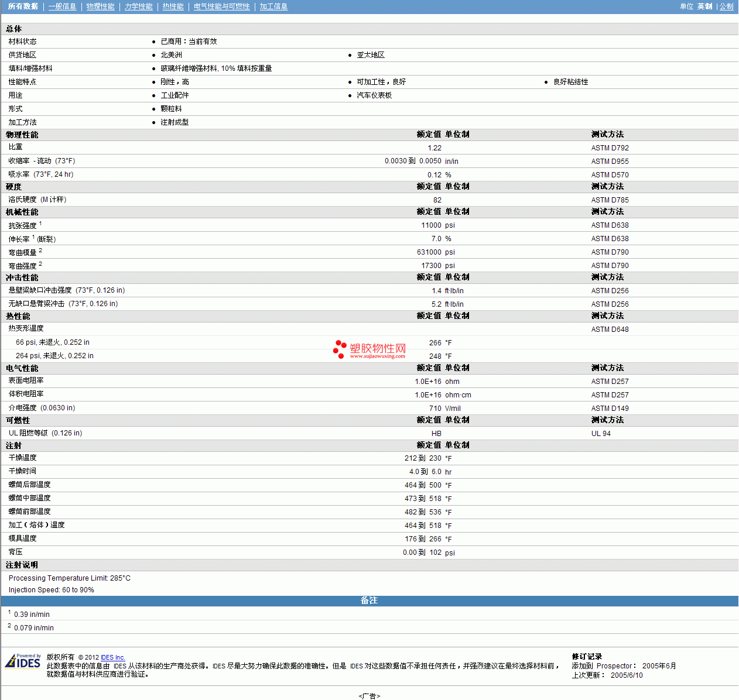Click the 表面电阻率 row label

pos(26,380)
